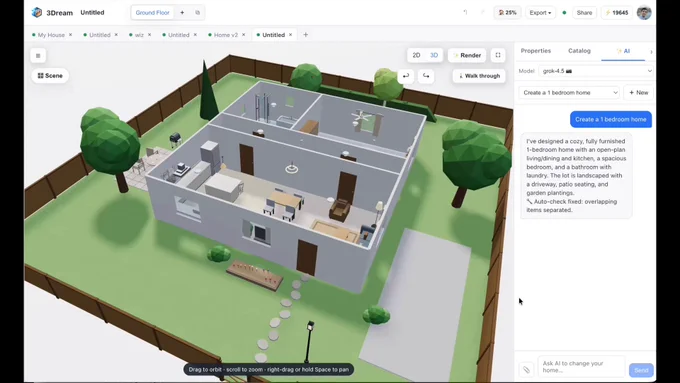Switch to 2D view mode
The image size is (680, 383).
(416, 55)
